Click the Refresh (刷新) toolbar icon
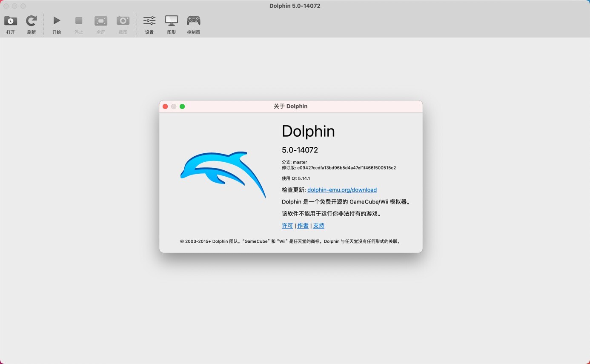 point(32,20)
